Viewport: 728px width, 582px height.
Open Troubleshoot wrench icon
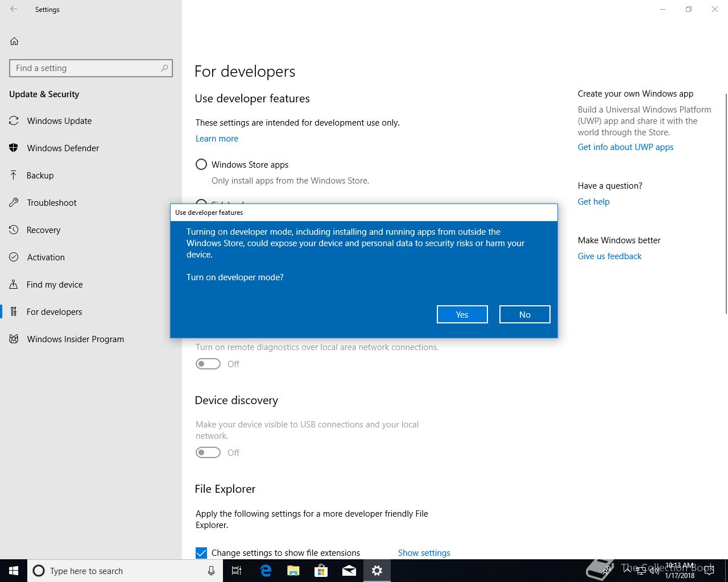14,202
